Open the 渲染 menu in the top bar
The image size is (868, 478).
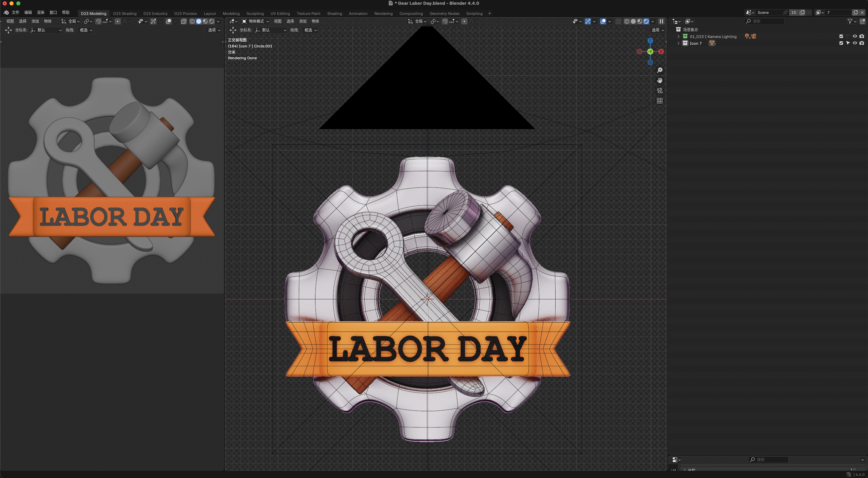(x=41, y=13)
